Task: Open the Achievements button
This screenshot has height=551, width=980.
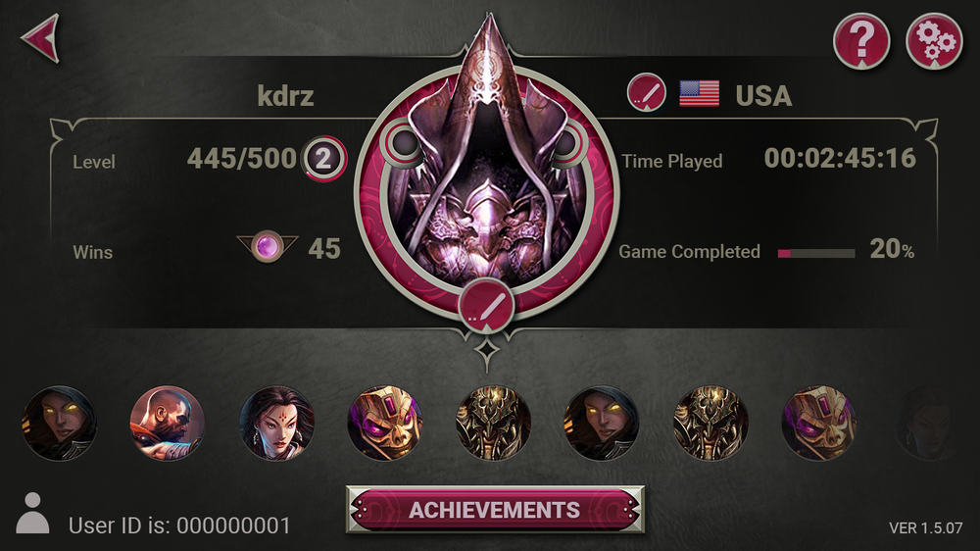Action: [x=495, y=510]
